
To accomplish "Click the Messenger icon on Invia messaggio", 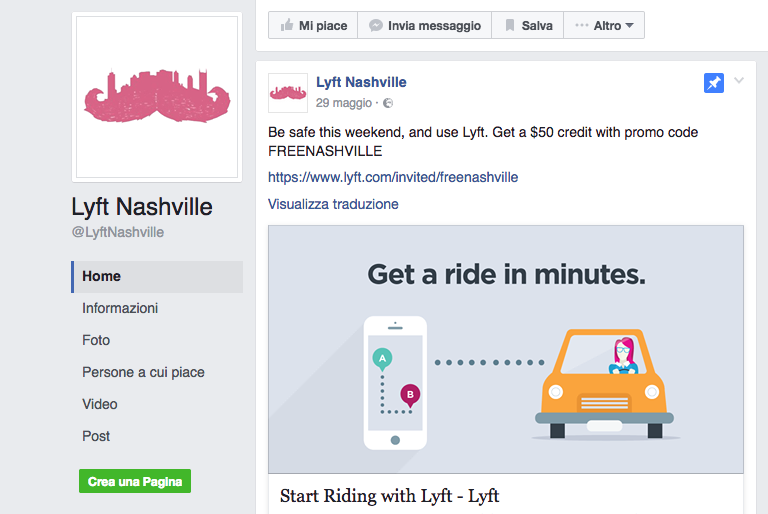I will click(376, 26).
